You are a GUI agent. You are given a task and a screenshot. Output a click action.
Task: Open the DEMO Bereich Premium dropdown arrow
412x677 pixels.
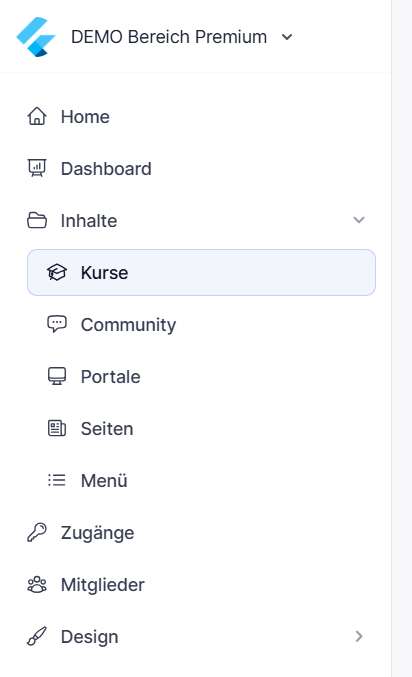tap(287, 37)
